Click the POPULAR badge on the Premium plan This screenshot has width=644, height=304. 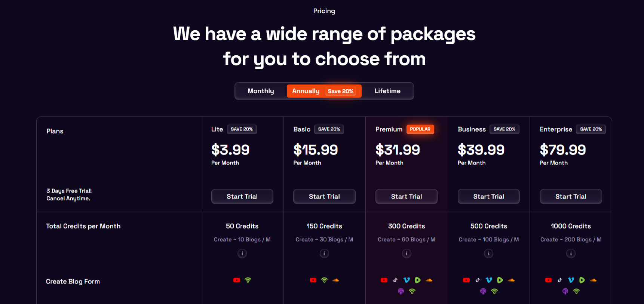420,129
